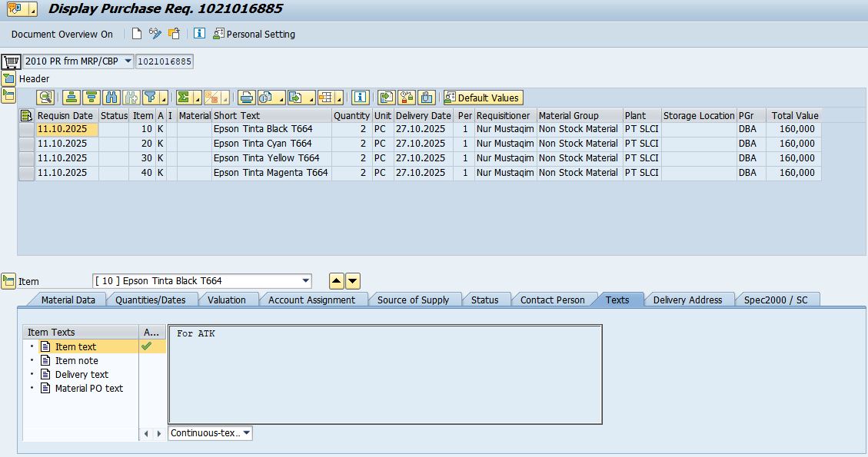Screen dimensions: 868x457
Task: Open the item selector dropdown Epson Tinta Black T664
Action: pos(306,281)
